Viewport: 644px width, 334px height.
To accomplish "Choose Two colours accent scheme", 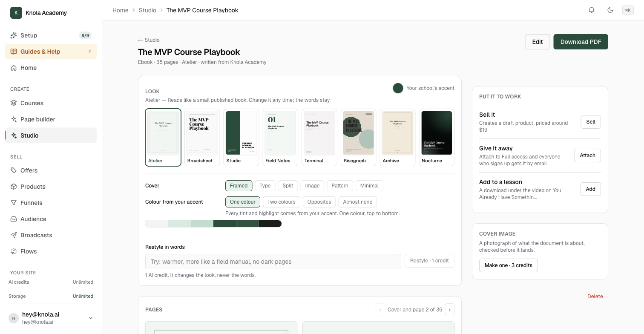I will tap(281, 202).
